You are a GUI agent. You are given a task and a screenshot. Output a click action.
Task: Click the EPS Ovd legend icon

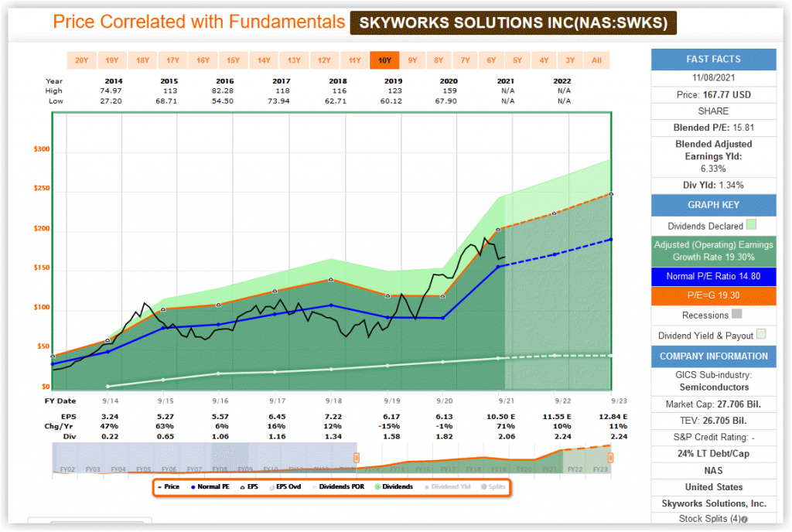[271, 487]
